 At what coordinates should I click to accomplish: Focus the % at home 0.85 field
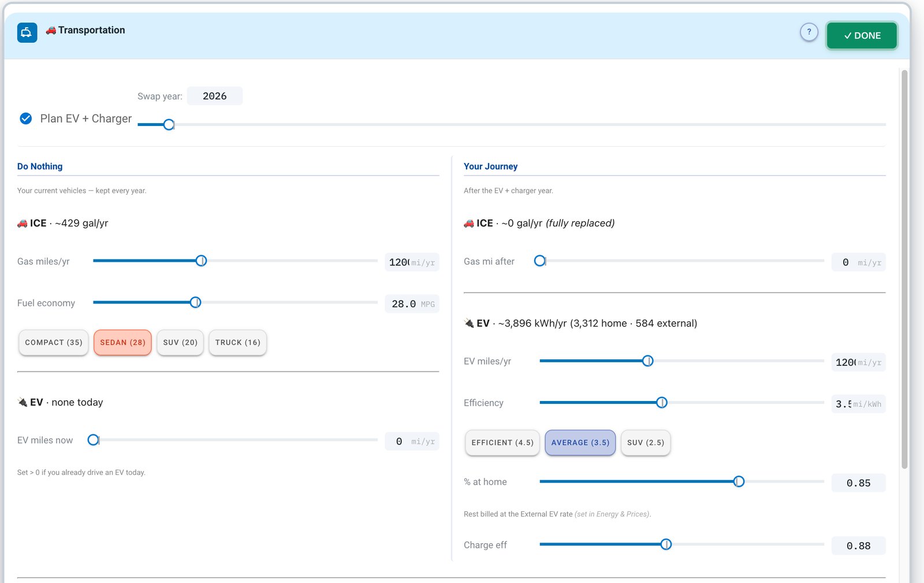pos(858,483)
